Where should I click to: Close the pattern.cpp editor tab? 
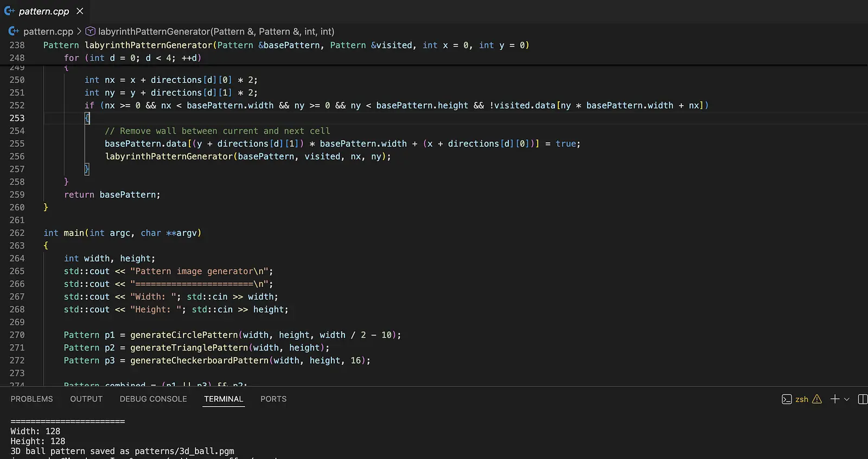[80, 11]
